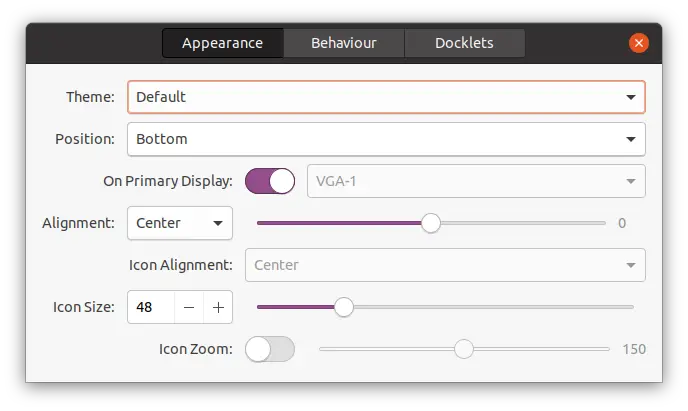The width and height of the screenshot is (688, 411).
Task: Select the Appearance tab
Action: pos(223,43)
